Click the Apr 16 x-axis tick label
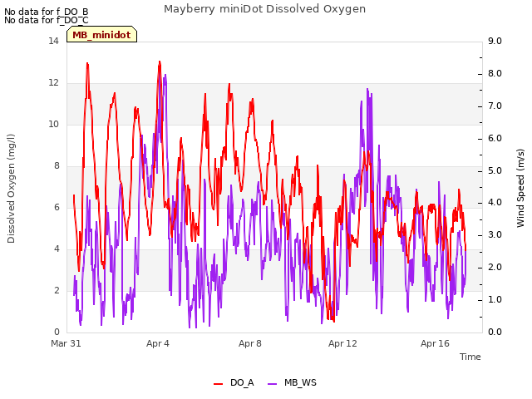The height and width of the screenshot is (399, 532). click(x=435, y=343)
